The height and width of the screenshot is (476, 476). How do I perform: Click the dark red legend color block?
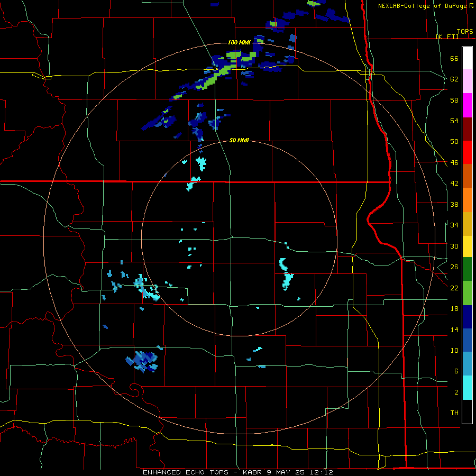tap(467, 129)
